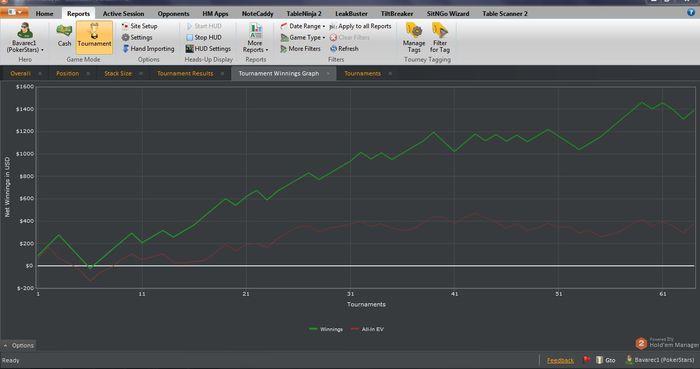
Task: Open the HM Apps ribbon tab
Action: pyautogui.click(x=215, y=14)
